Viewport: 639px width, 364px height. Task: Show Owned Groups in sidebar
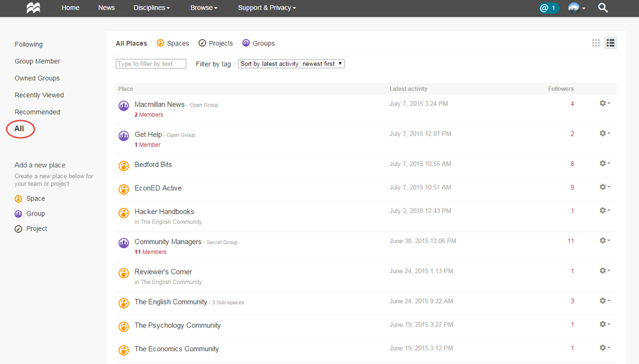point(37,78)
